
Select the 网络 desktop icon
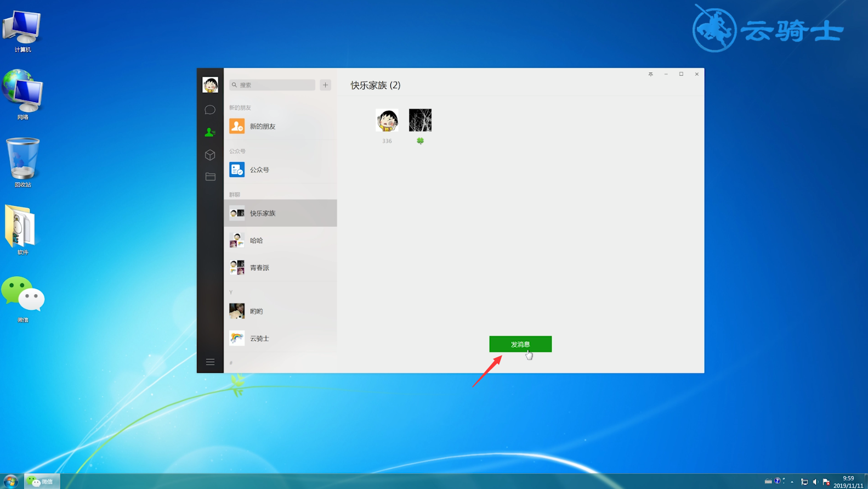[22, 95]
